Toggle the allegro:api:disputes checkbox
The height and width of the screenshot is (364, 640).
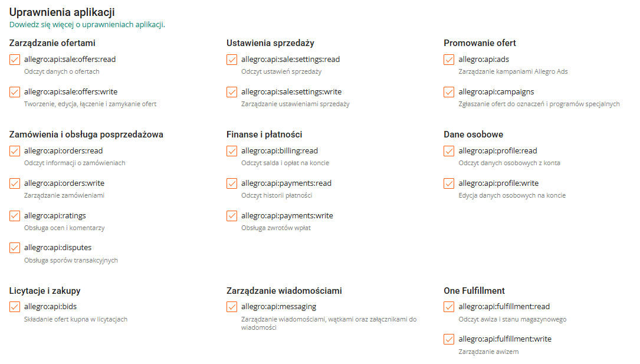(x=15, y=248)
